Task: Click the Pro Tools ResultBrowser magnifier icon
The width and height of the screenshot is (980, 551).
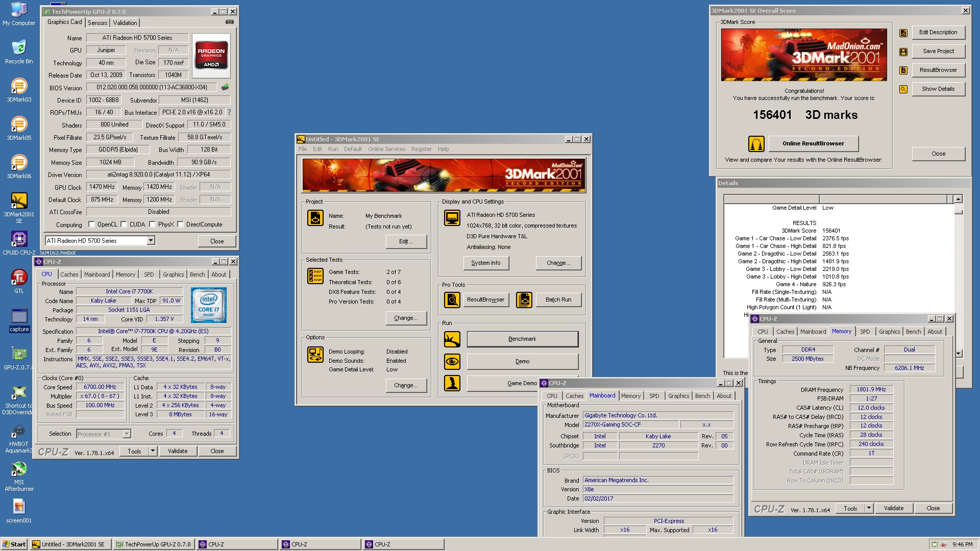Action: pyautogui.click(x=452, y=300)
